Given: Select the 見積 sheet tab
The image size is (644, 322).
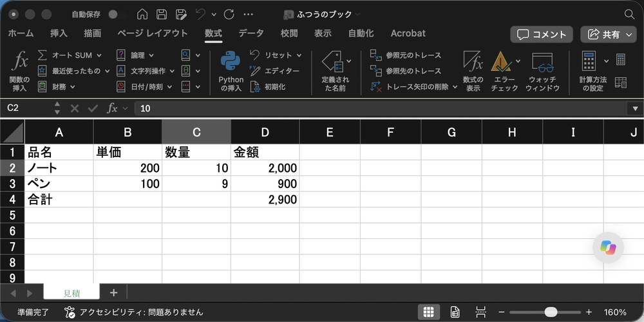Looking at the screenshot, I should 71,293.
